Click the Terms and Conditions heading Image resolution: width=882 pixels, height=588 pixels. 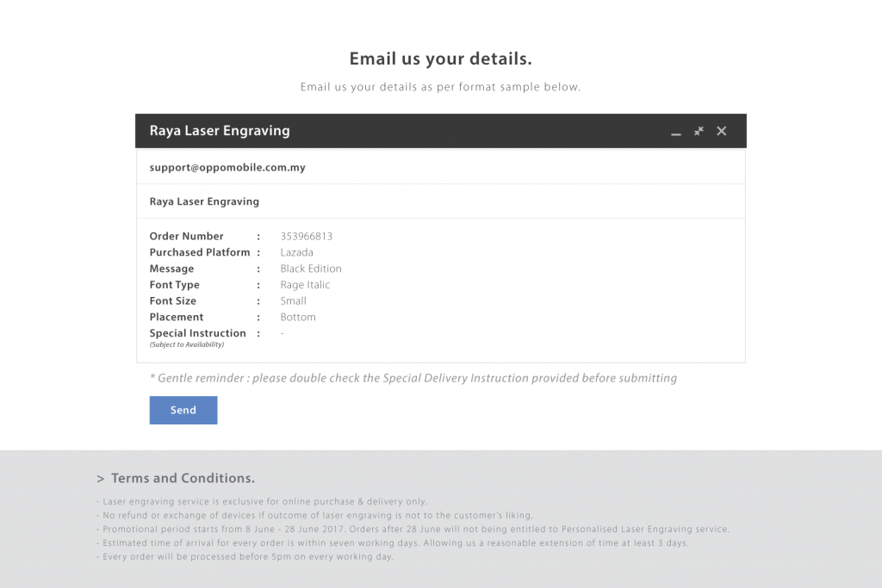click(183, 478)
